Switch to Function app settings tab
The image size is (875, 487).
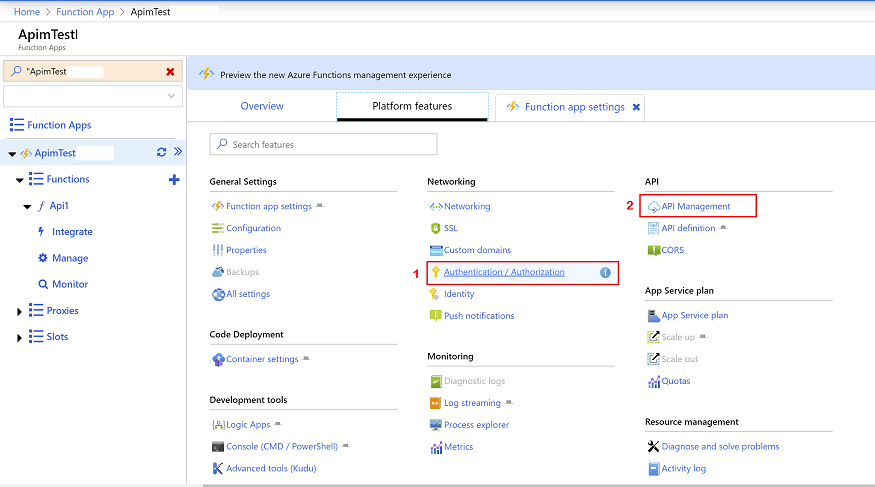[x=574, y=107]
